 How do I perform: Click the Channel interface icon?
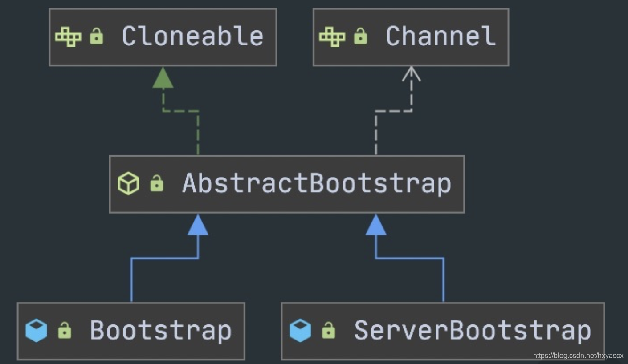332,36
